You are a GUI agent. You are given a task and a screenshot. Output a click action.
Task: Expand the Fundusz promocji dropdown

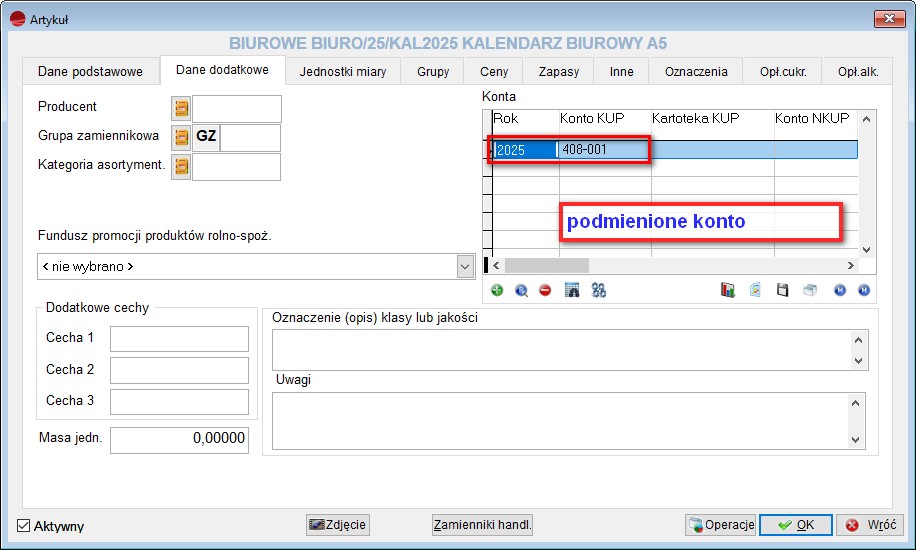click(x=465, y=267)
